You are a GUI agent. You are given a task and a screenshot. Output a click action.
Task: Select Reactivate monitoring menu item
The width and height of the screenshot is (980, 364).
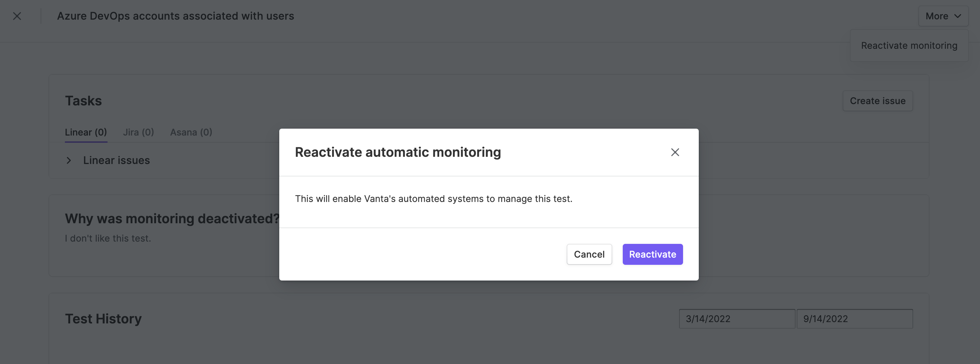tap(909, 45)
